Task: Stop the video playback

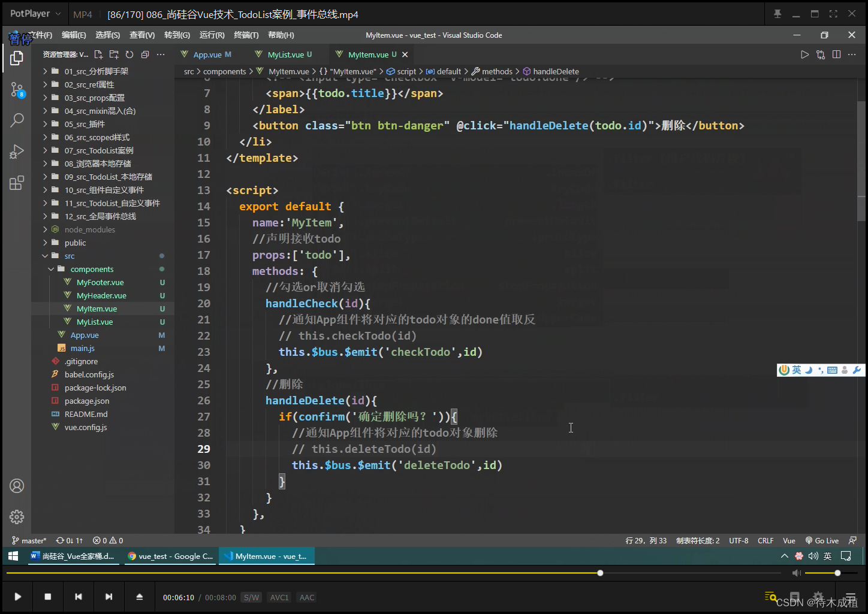Action: coord(48,597)
